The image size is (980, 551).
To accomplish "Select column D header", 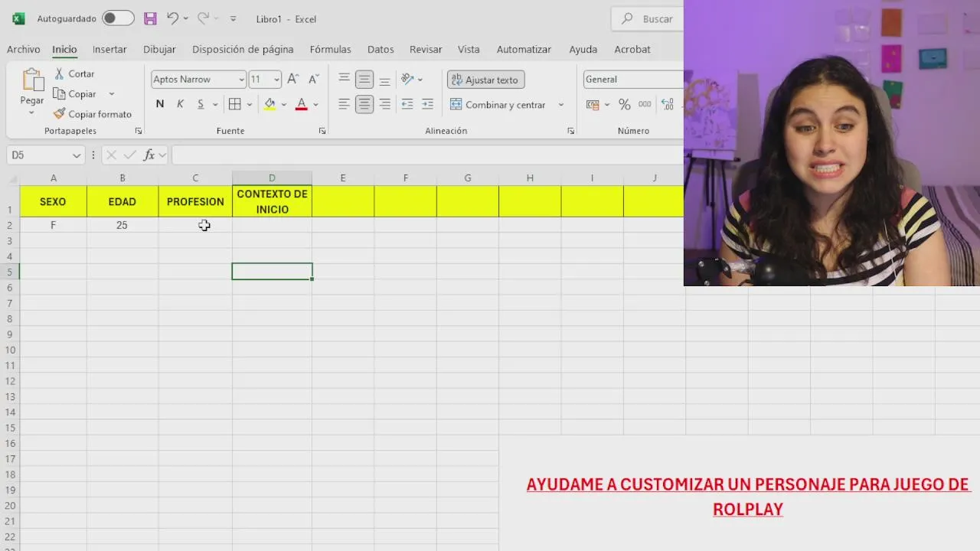I will pyautogui.click(x=272, y=178).
